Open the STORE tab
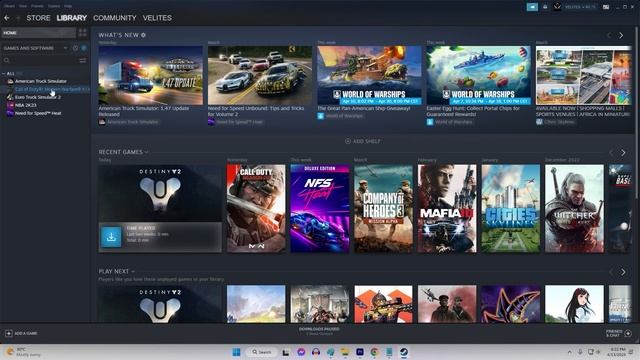Viewport: 640px width, 360px height. click(x=38, y=18)
